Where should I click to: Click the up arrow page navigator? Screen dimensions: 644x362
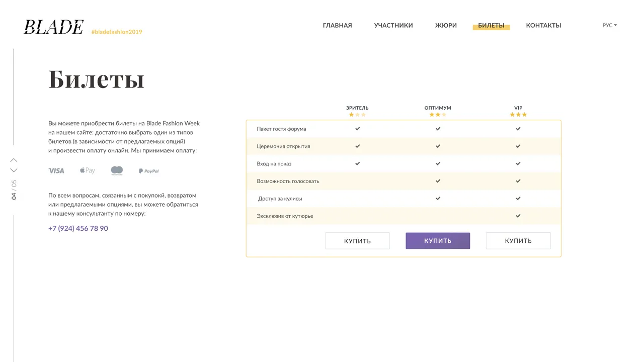click(x=14, y=160)
